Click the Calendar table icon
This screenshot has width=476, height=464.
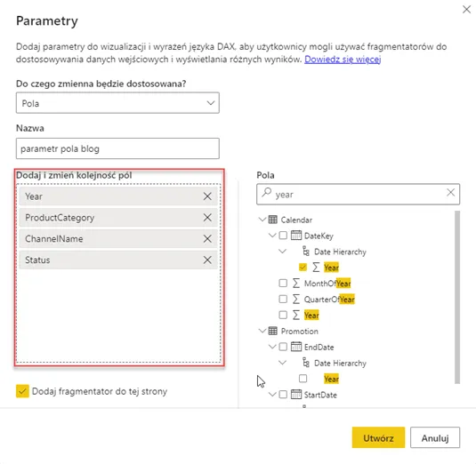pos(272,220)
